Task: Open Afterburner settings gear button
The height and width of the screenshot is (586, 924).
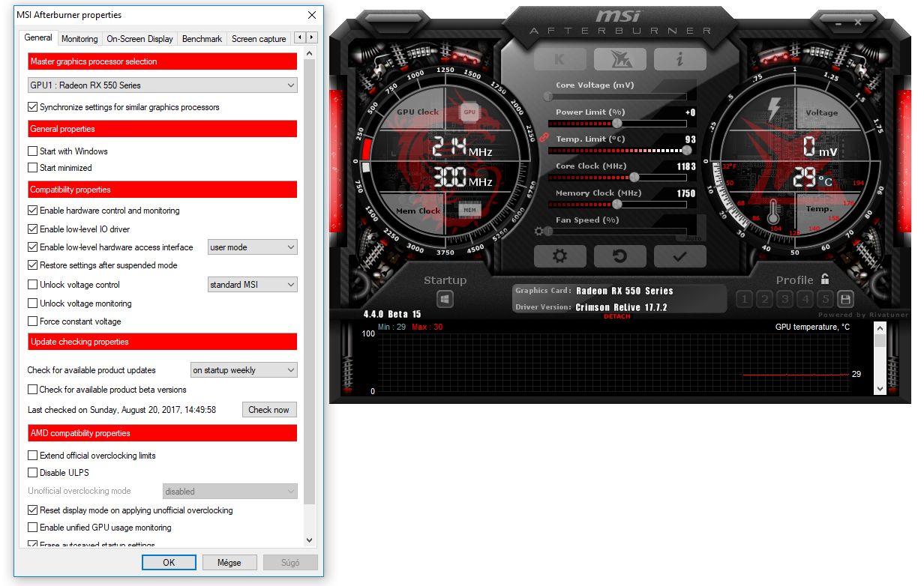Action: 559,256
